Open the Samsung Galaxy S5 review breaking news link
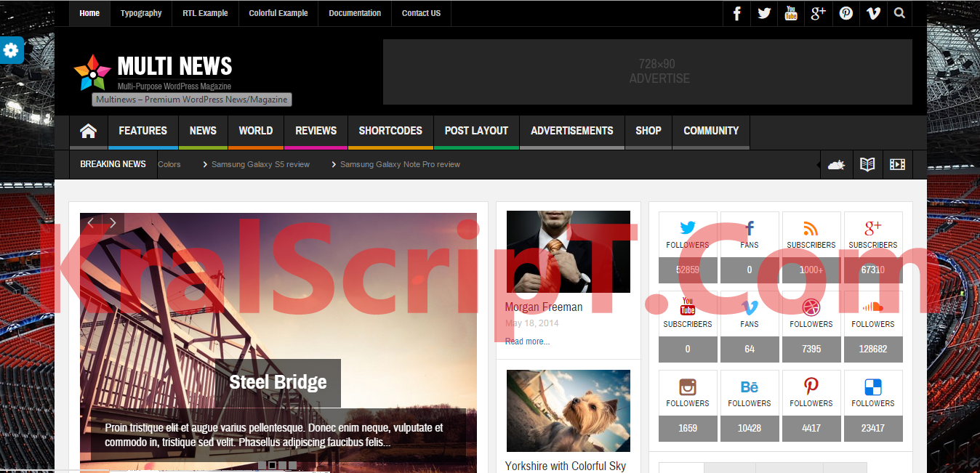The image size is (980, 473). pos(260,164)
